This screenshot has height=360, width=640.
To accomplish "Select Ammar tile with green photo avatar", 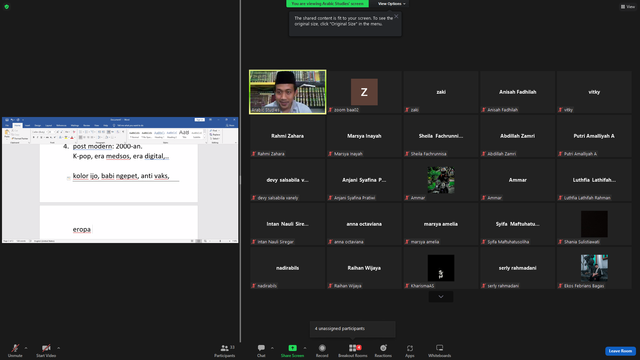I will (441, 180).
